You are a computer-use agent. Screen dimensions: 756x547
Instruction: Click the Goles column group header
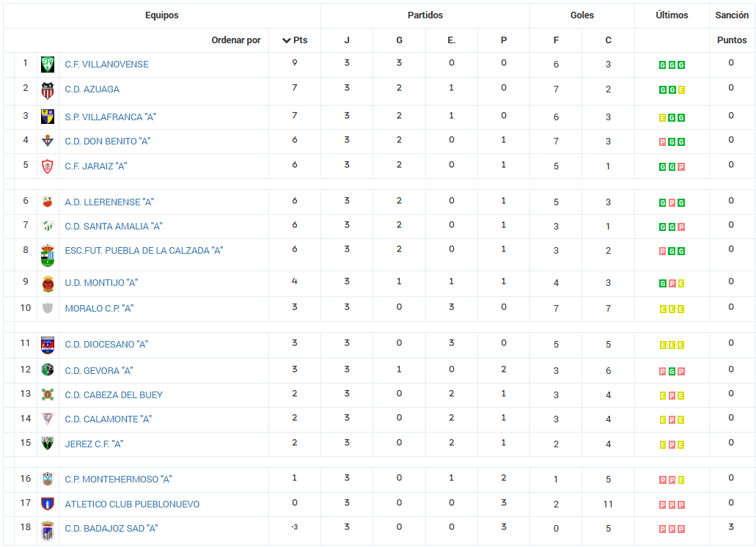click(582, 15)
